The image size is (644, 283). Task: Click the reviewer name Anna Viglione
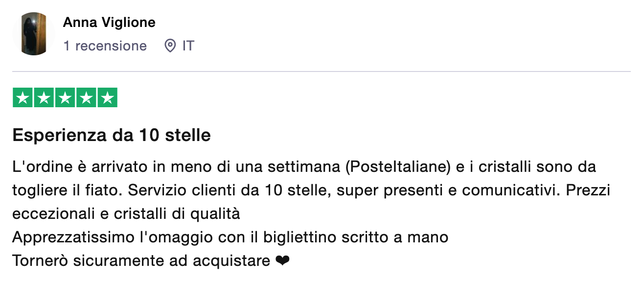click(109, 22)
